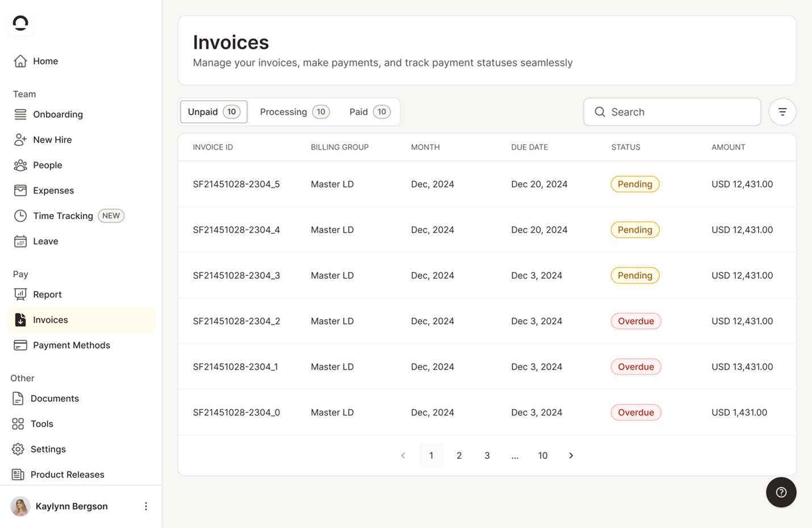The image size is (812, 528).
Task: Open invoice SF21451028-2304_5
Action: (236, 184)
